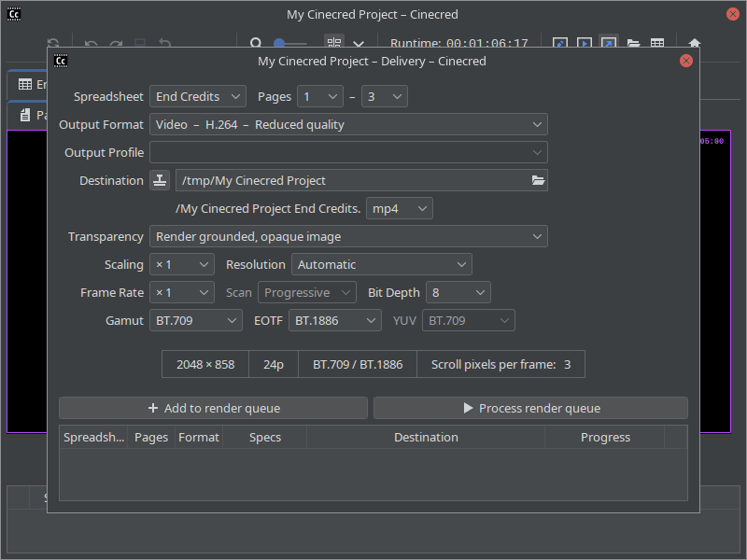This screenshot has width=747, height=560.
Task: Expand the chevron next to layout guides
Action: click(x=359, y=43)
